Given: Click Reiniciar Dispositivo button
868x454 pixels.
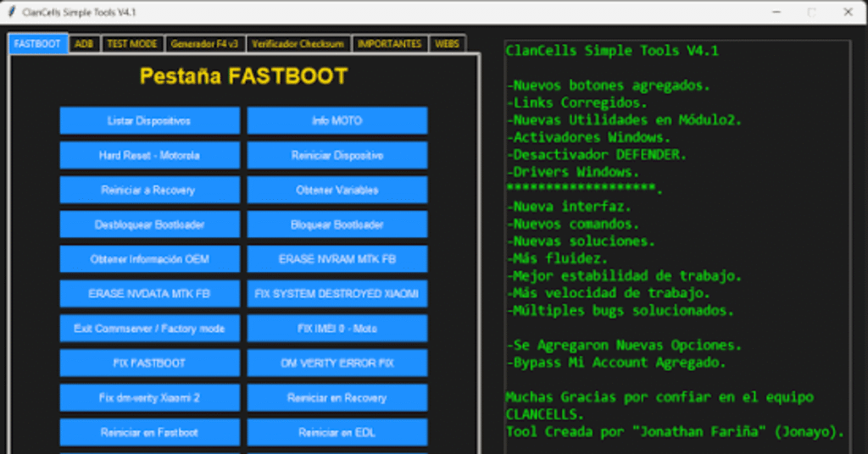Looking at the screenshot, I should pyautogui.click(x=337, y=155).
